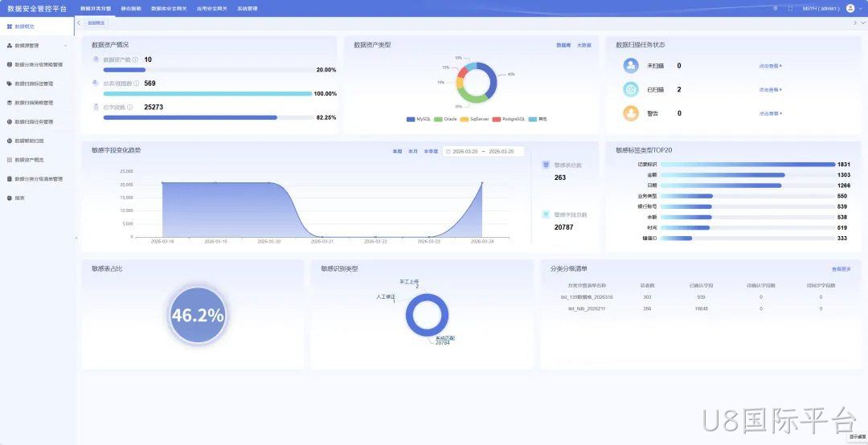Screen dimensions: 868x445
Task: Click the 已扫描 round status icon
Action: click(631, 90)
